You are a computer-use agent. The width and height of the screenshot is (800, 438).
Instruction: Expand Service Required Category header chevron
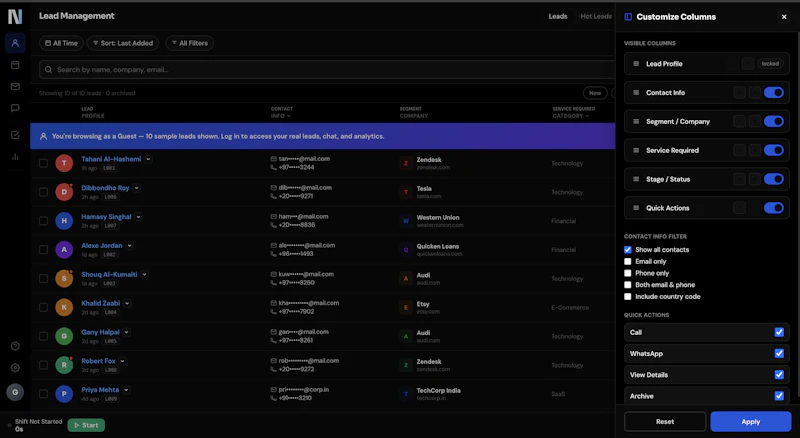587,116
